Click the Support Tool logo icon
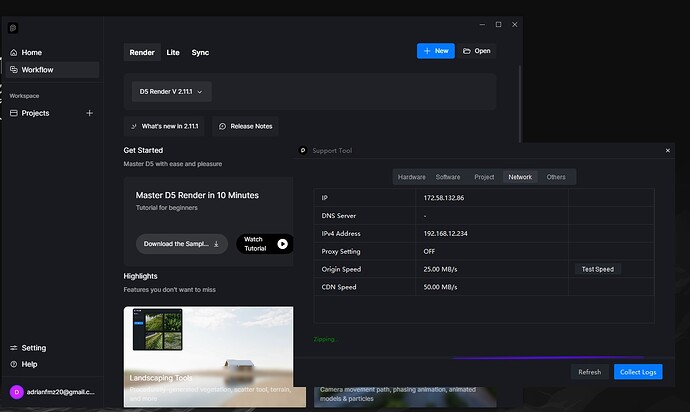This screenshot has width=690, height=412. tap(303, 151)
